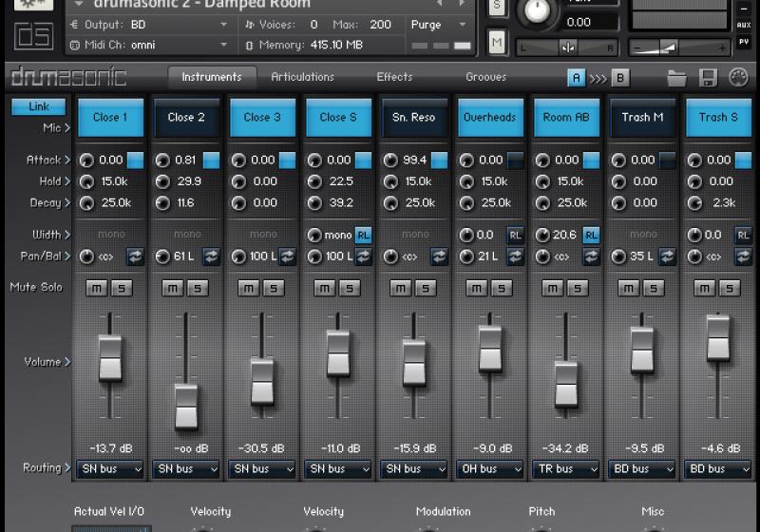Open Overheads routing OH bus dropdown
760x532 pixels.
(x=490, y=468)
